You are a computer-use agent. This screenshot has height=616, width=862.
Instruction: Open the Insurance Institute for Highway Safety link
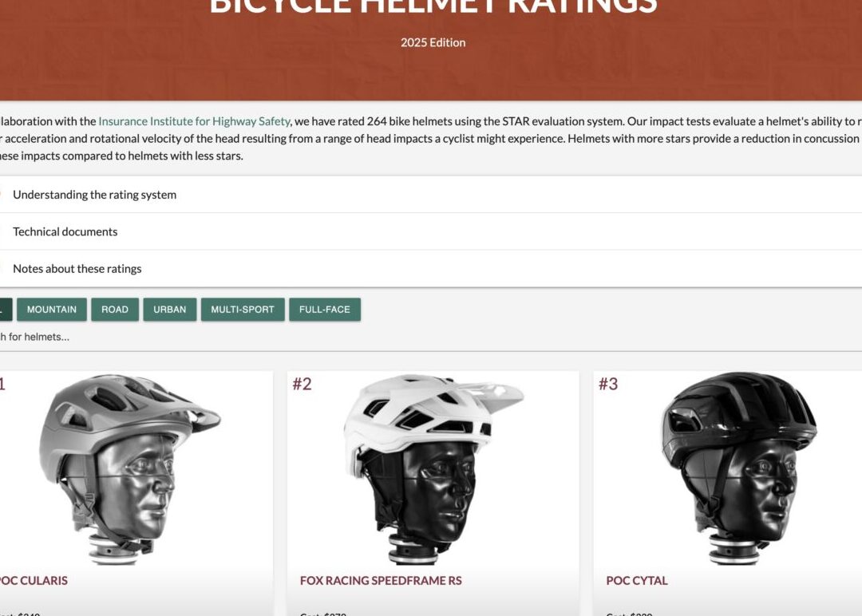[x=194, y=121]
